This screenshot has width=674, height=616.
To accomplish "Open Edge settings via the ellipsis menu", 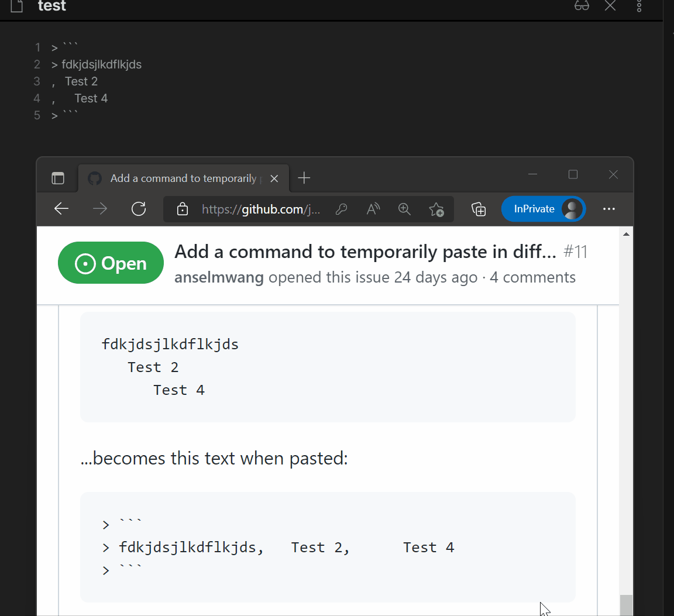I will tap(609, 209).
